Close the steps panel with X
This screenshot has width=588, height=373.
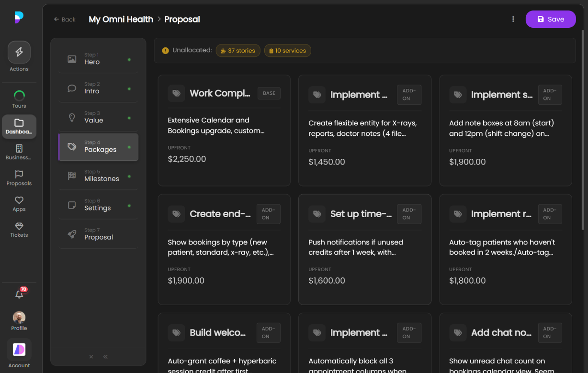click(91, 357)
